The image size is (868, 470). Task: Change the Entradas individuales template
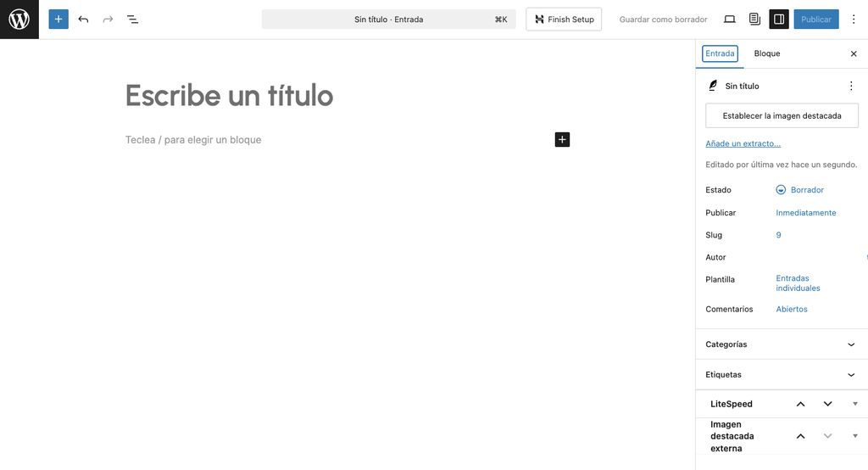pyautogui.click(x=798, y=283)
